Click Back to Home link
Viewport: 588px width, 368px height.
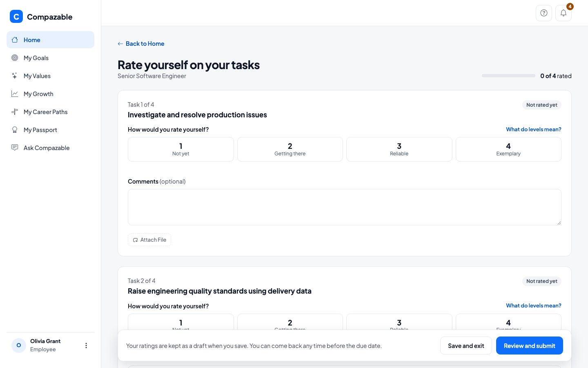(x=141, y=44)
